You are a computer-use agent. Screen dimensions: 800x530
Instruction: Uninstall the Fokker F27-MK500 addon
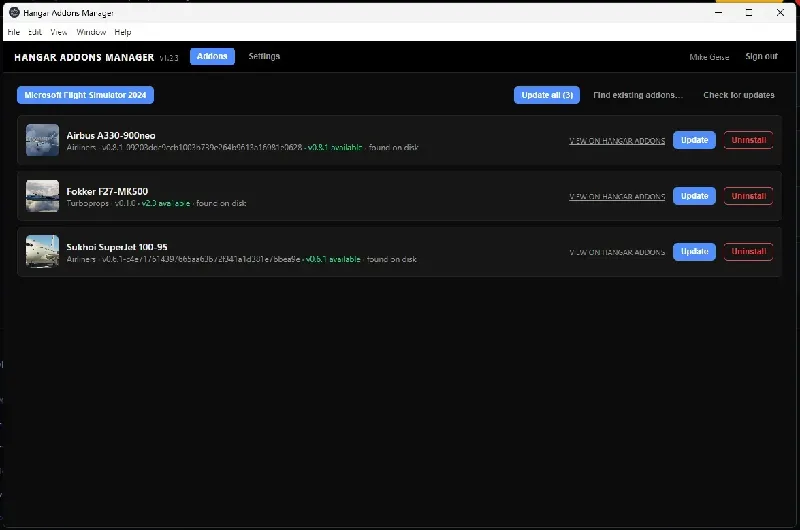tap(748, 196)
